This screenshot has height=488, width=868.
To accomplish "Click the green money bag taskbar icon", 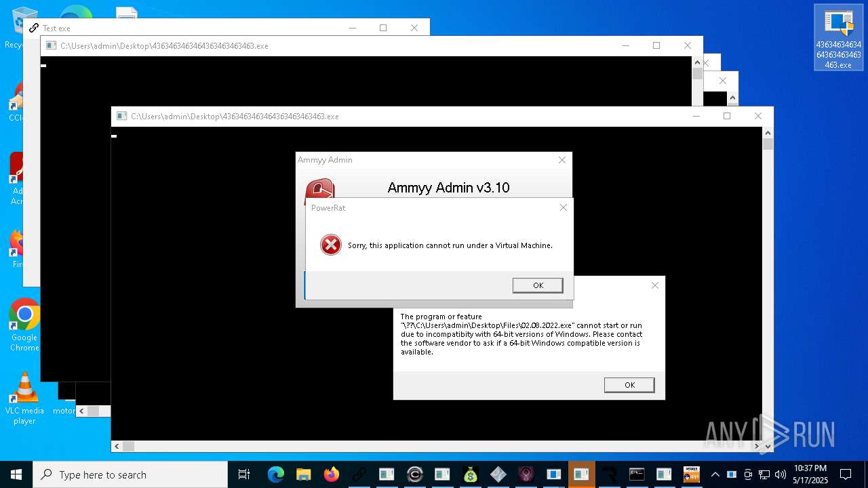I will pos(470,474).
